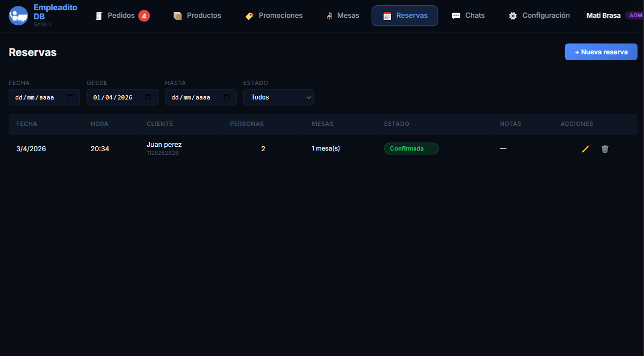Viewport: 644px width, 356px height.
Task: Go to the Productos tab
Action: click(197, 16)
